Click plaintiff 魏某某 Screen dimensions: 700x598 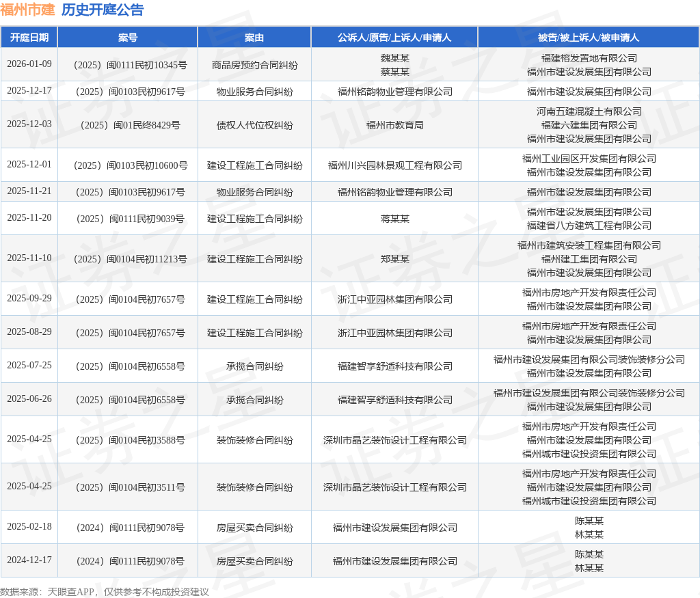(394, 58)
